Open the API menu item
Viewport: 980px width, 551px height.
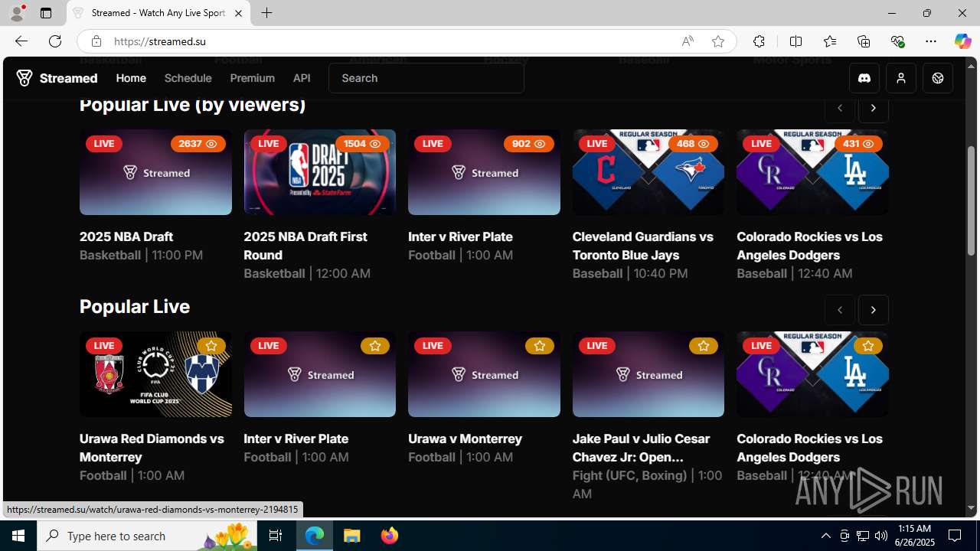[x=302, y=78]
